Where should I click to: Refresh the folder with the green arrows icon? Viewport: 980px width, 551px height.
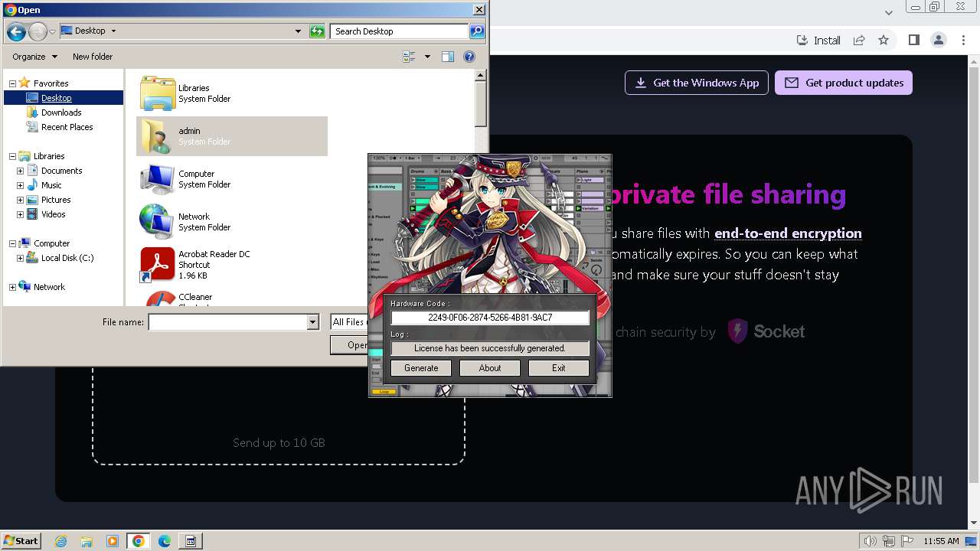pos(317,31)
